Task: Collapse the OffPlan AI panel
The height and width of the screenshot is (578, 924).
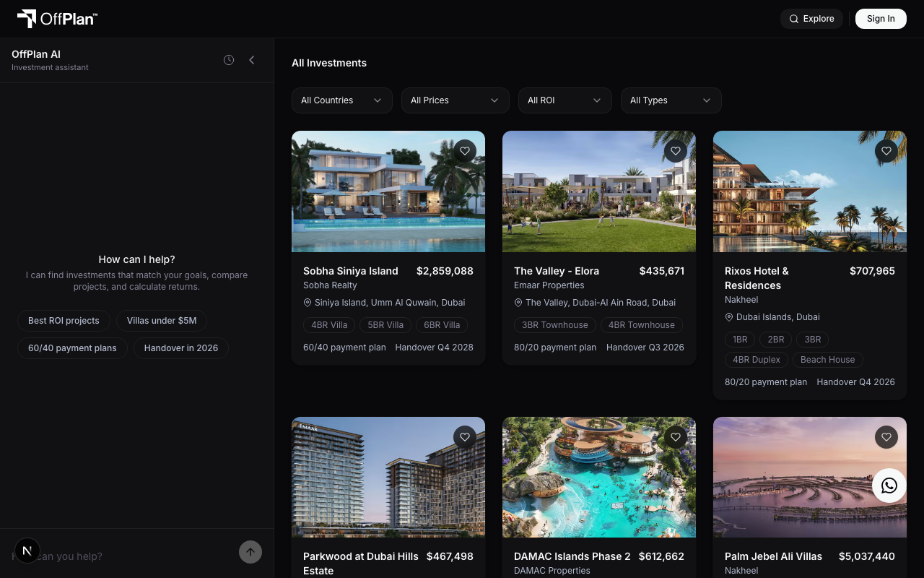Action: tap(252, 60)
